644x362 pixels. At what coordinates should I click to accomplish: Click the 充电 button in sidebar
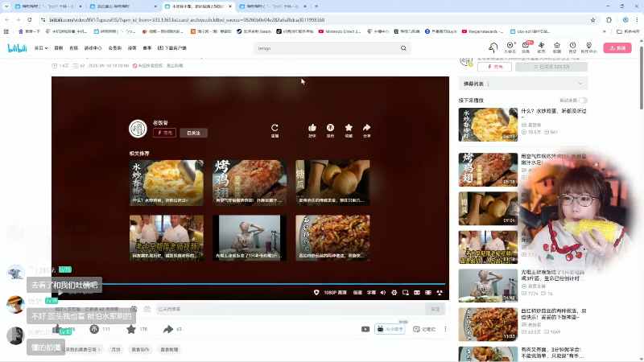pos(494,67)
